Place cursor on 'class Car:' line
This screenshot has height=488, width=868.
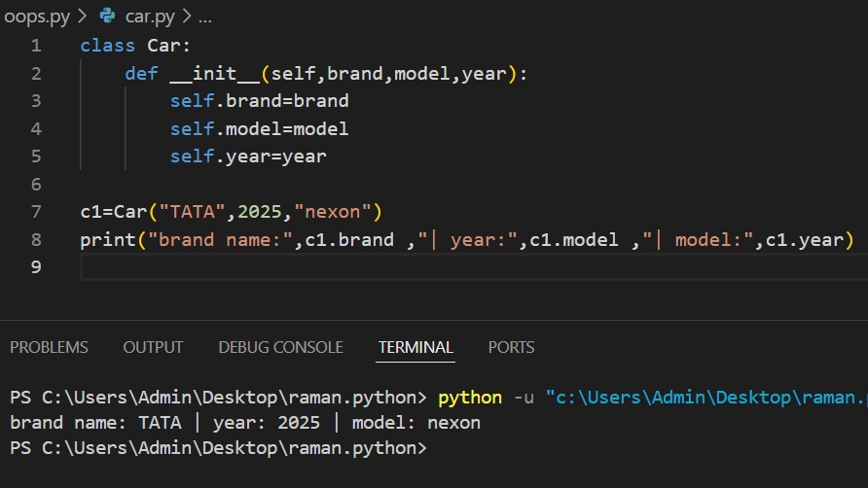point(135,46)
